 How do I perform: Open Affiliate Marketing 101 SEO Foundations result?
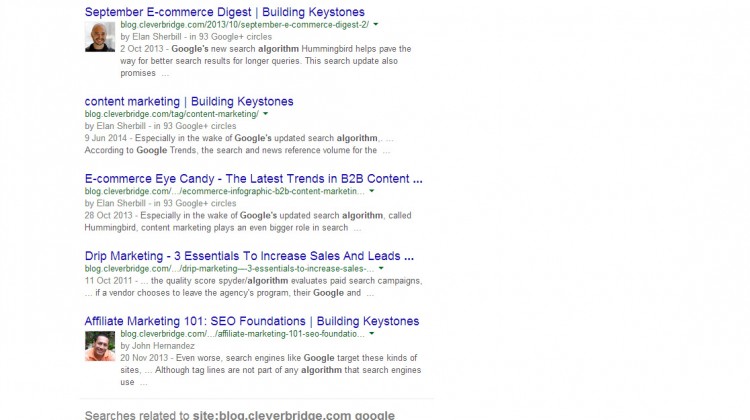[x=252, y=321]
